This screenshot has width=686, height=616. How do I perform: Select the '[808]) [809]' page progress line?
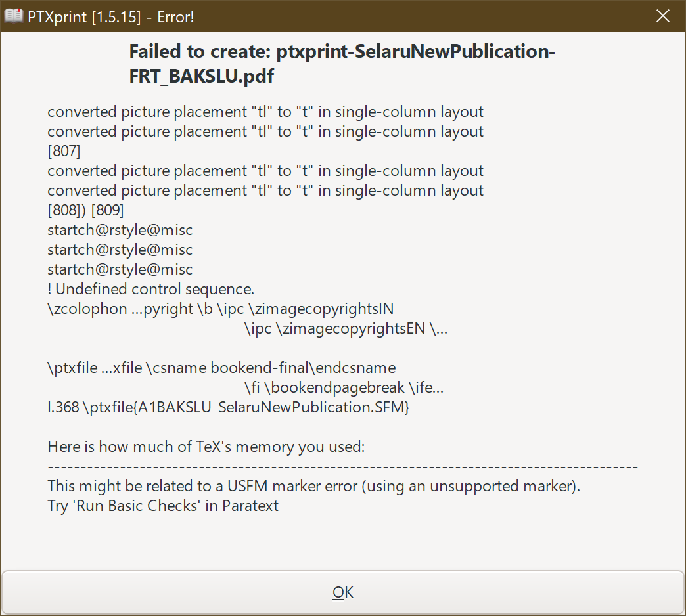tap(87, 210)
